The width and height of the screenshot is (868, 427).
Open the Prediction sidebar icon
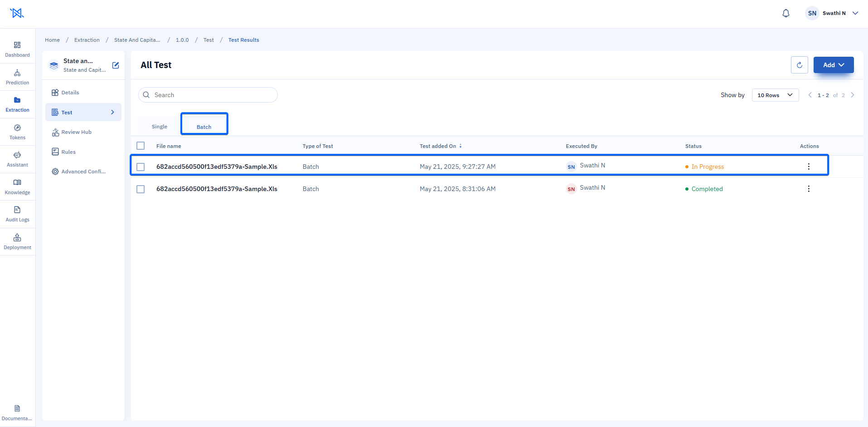click(x=17, y=73)
